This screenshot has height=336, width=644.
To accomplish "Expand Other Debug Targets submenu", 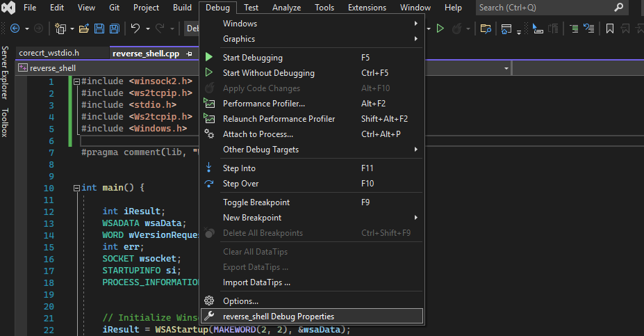I will tap(312, 150).
